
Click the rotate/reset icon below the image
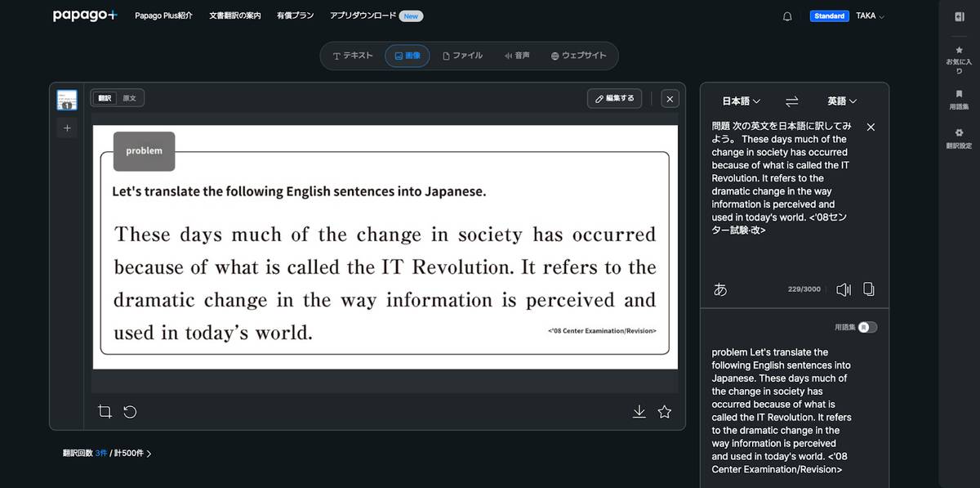pos(130,412)
